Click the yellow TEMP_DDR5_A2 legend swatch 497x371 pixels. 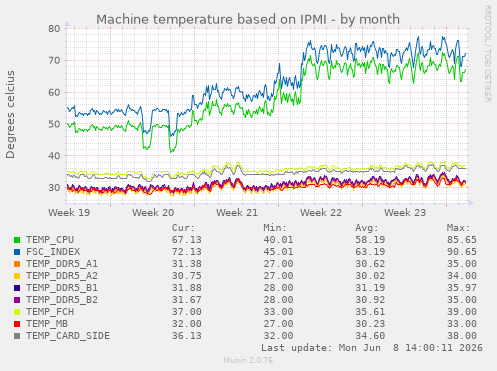pyautogui.click(x=17, y=276)
